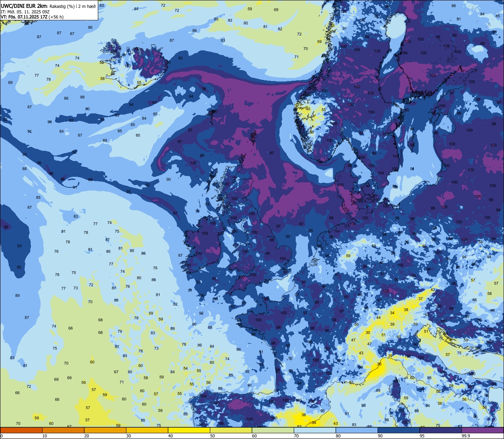
Task: Click the purple legend swatch above 99.9
Action: pos(483,430)
